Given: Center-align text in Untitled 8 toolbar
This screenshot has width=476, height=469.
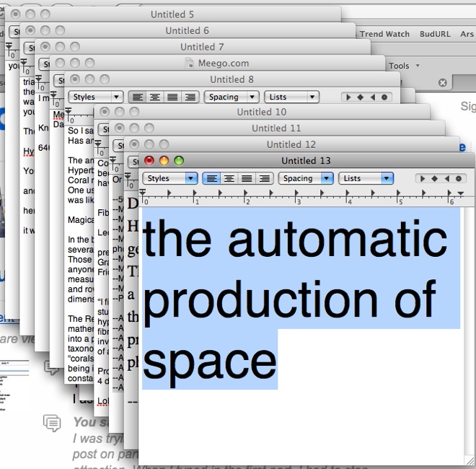Looking at the screenshot, I should pos(154,97).
